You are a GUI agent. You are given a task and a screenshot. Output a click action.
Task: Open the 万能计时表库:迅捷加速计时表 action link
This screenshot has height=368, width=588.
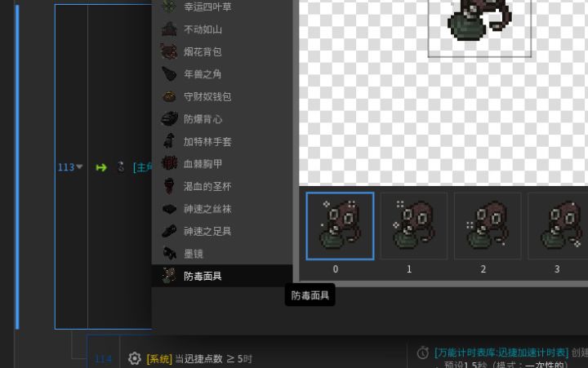coord(501,352)
